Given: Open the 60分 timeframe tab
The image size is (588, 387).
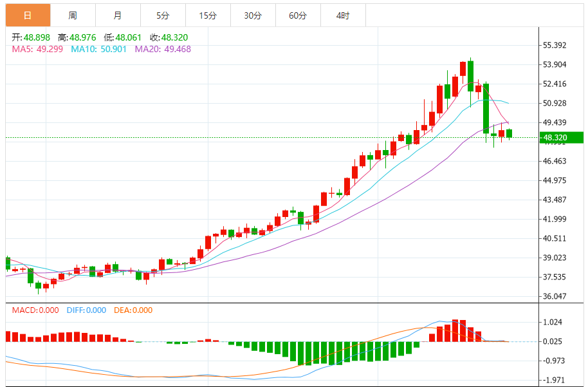Looking at the screenshot, I should (x=298, y=15).
